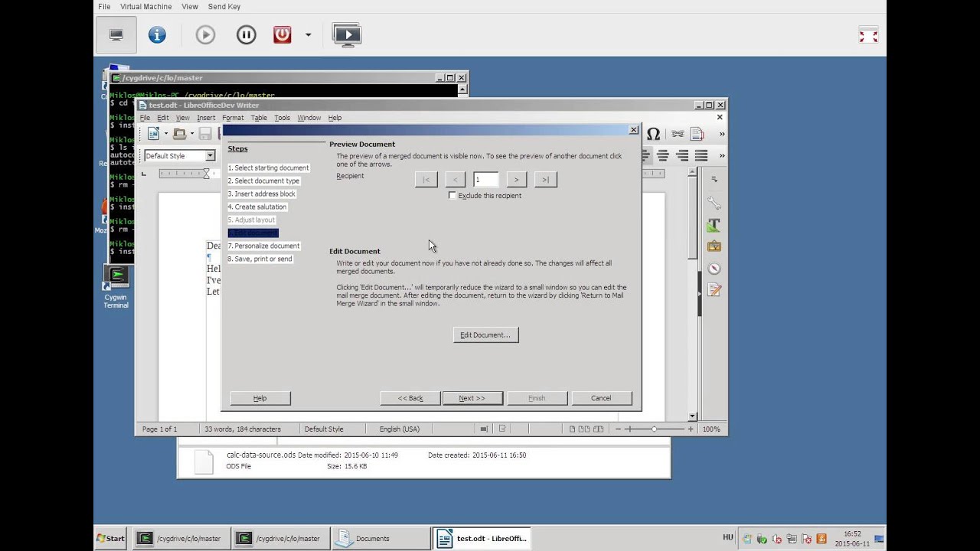
Task: Insert special character with Omega icon
Action: pyautogui.click(x=653, y=134)
